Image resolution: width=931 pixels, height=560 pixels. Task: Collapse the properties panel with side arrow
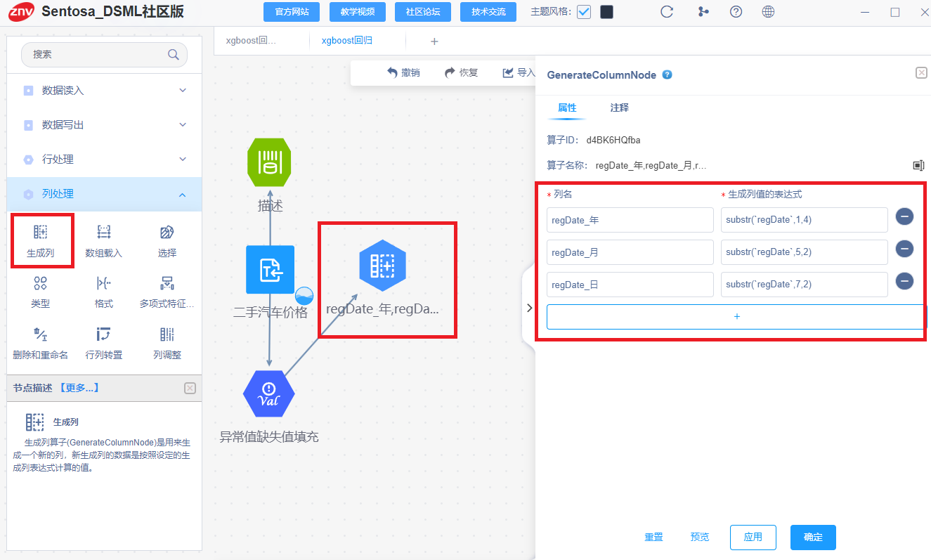click(529, 308)
